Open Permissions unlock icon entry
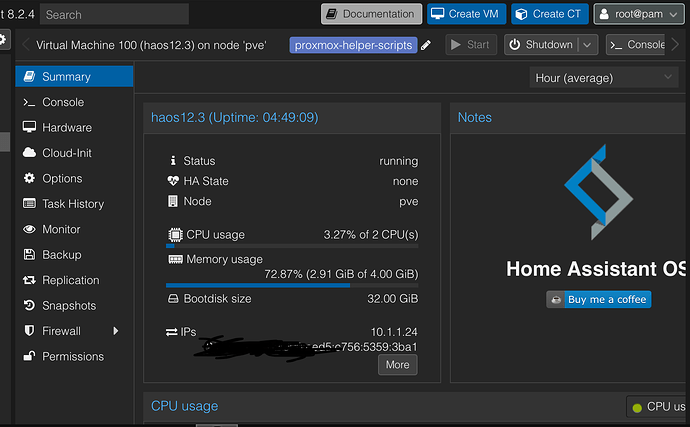Screen dimensions: 690x427 [x=29, y=356]
